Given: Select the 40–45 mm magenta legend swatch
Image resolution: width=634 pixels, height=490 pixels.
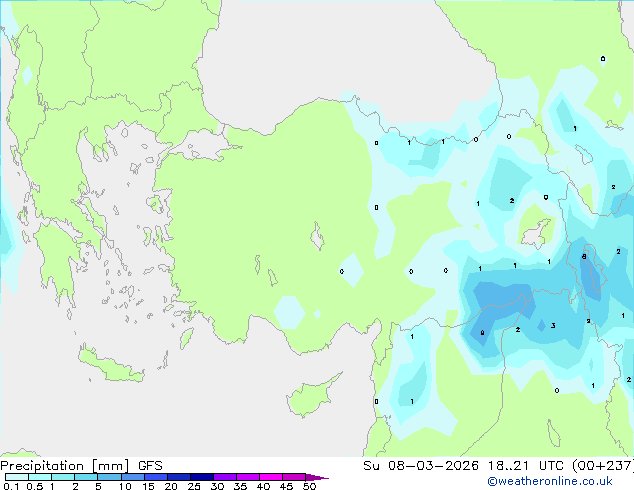Looking at the screenshot, I should point(271,477).
